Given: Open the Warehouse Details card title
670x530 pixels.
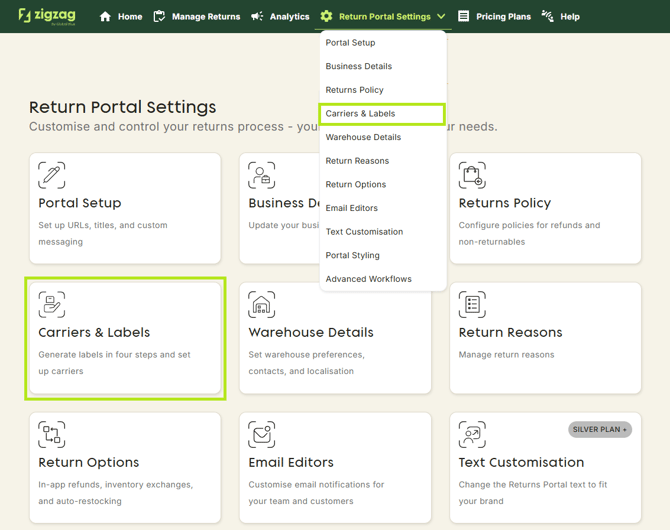Looking at the screenshot, I should tap(311, 333).
